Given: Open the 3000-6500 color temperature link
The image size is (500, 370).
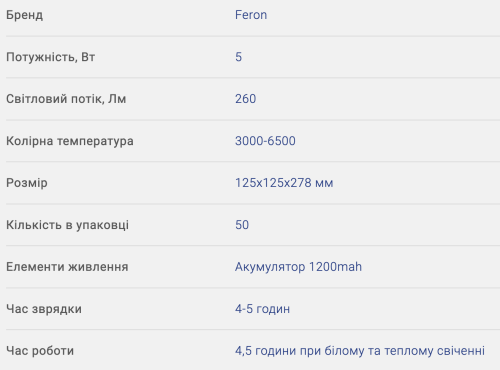Looking at the screenshot, I should click(265, 141).
